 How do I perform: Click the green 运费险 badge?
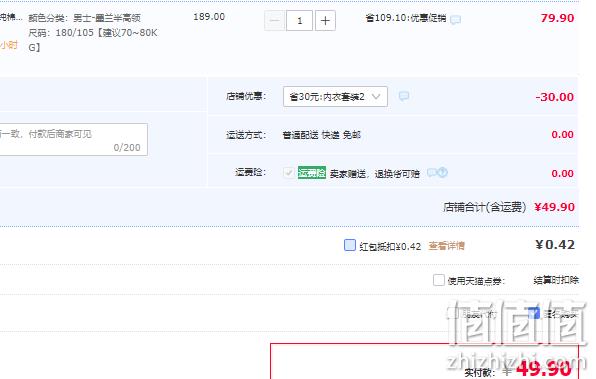click(312, 173)
